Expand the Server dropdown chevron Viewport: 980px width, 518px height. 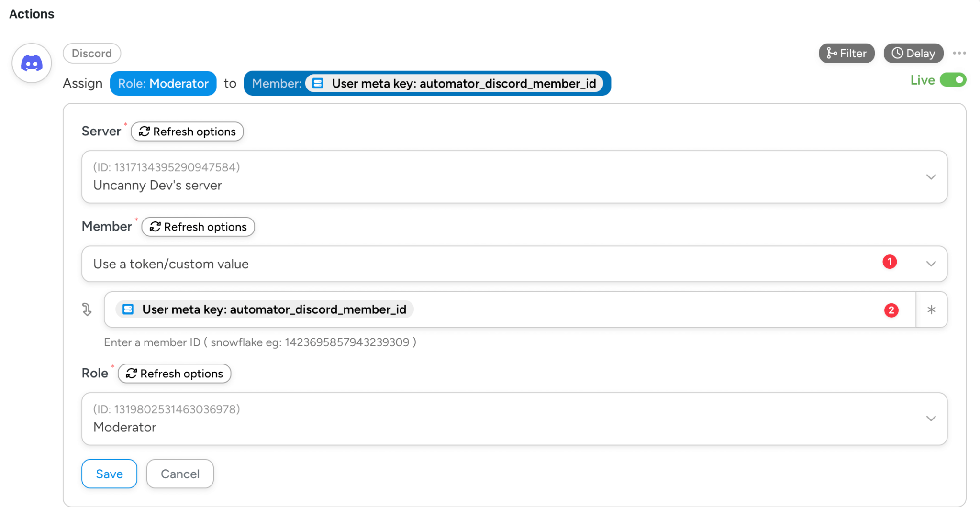(931, 177)
